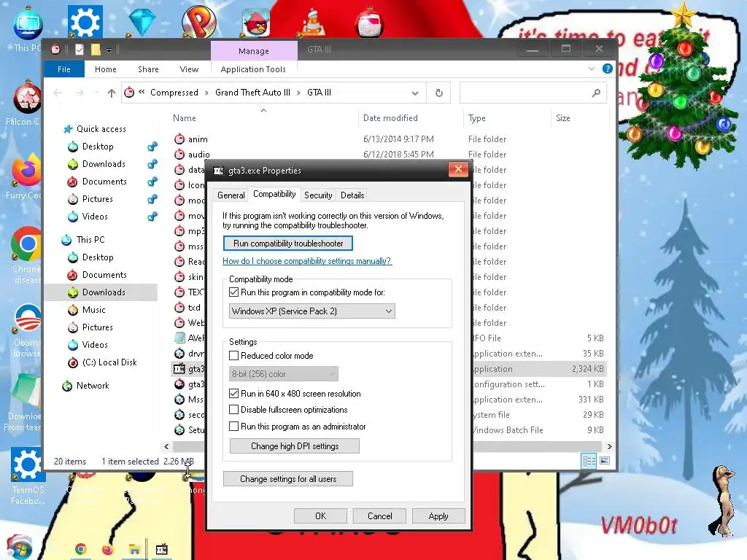Expand the Explorer ribbon chevron

(x=591, y=69)
